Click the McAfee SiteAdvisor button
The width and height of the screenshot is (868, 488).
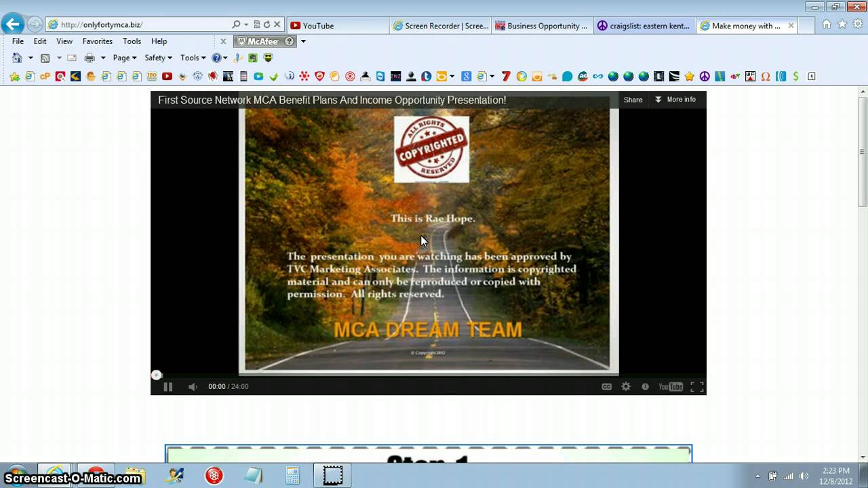pyautogui.click(x=265, y=41)
